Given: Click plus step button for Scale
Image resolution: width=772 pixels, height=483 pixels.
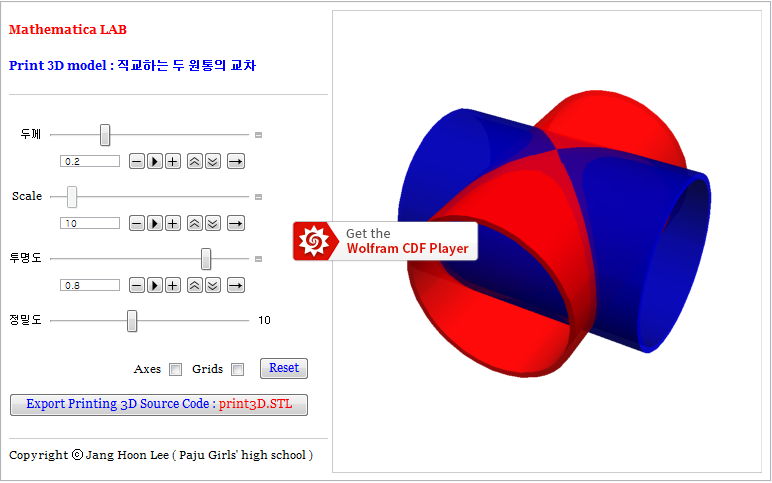Looking at the screenshot, I should [173, 223].
